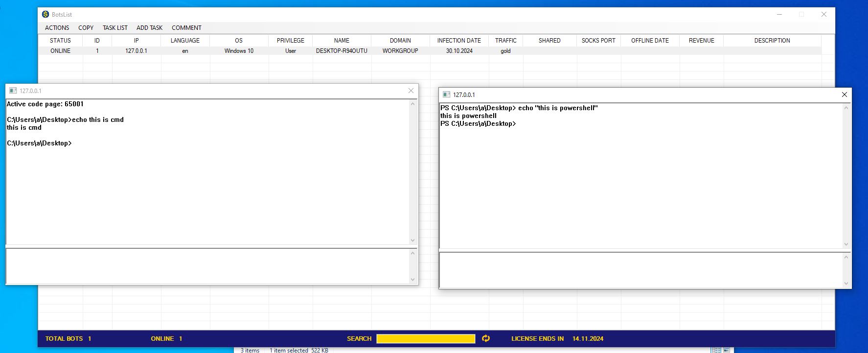This screenshot has width=868, height=353.
Task: Sort by the PRIVILEGE column header
Action: 290,41
